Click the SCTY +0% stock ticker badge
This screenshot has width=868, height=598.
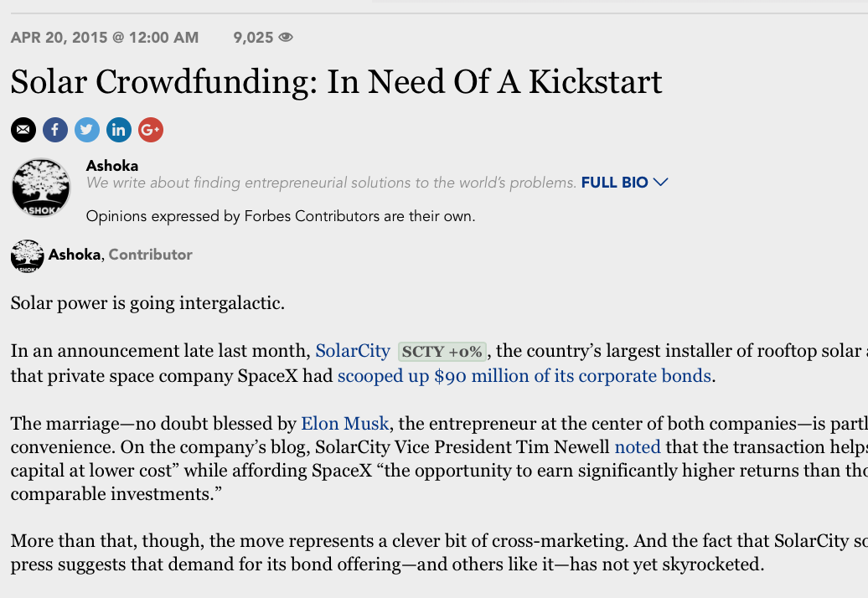pos(442,351)
